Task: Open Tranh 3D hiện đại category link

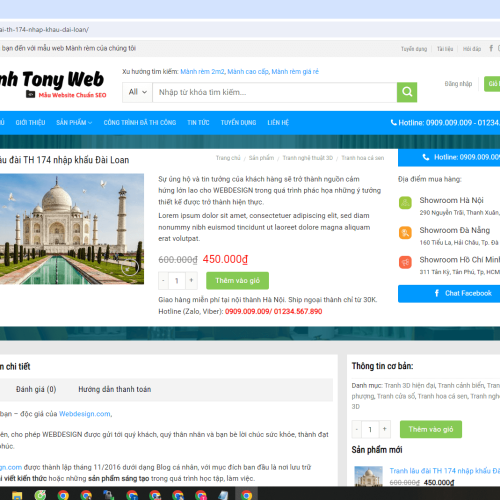Action: (x=410, y=386)
